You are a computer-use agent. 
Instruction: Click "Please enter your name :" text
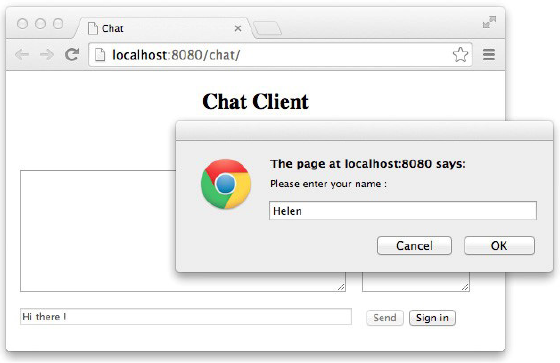(x=328, y=184)
